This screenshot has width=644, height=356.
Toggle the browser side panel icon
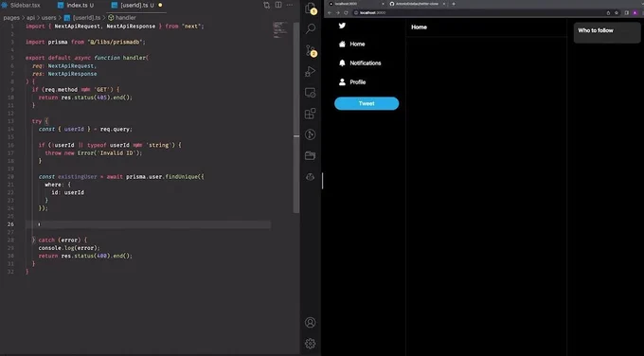(x=627, y=12)
